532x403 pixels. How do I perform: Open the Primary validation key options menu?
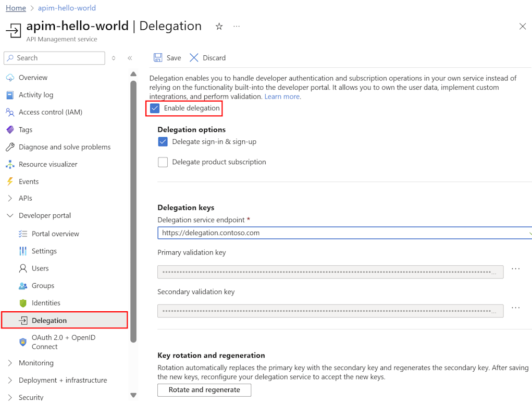pyautogui.click(x=515, y=268)
